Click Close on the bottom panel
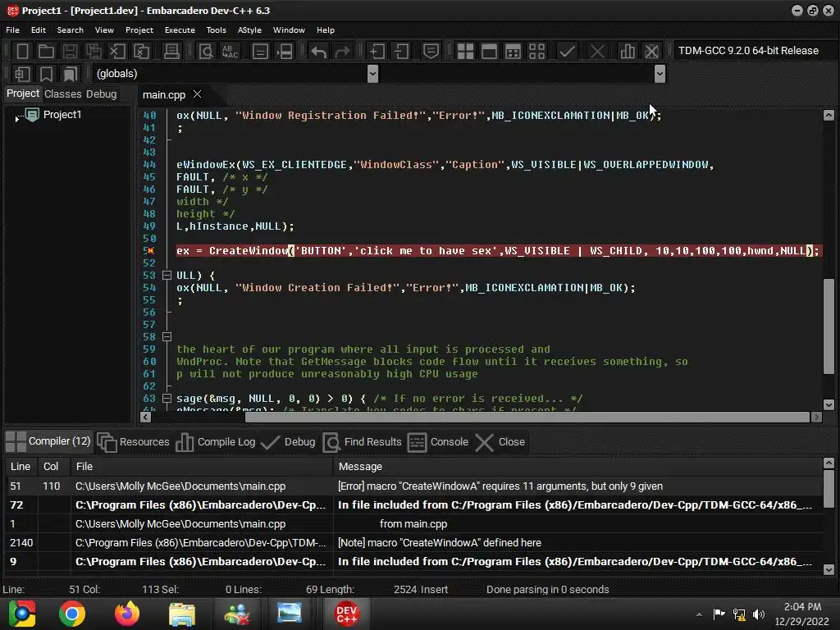 click(500, 442)
